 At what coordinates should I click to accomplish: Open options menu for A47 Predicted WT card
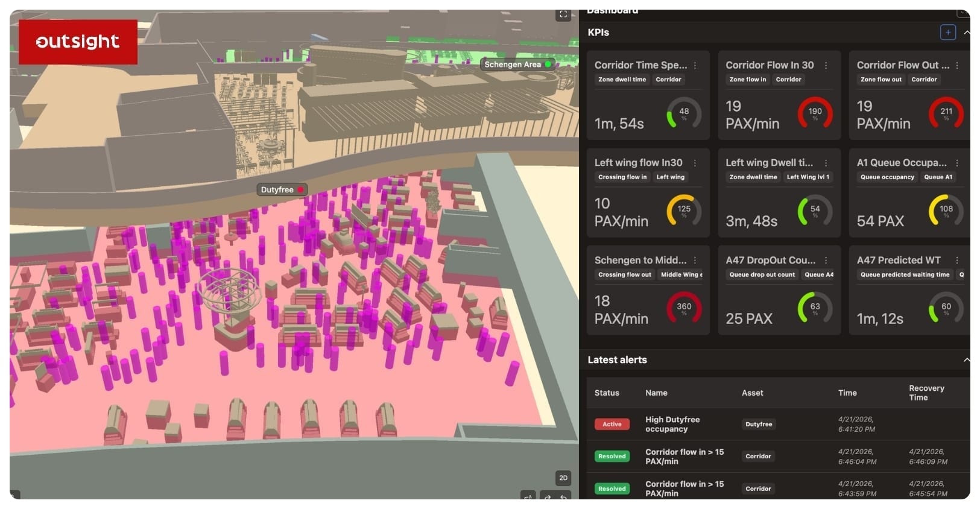[x=957, y=261]
